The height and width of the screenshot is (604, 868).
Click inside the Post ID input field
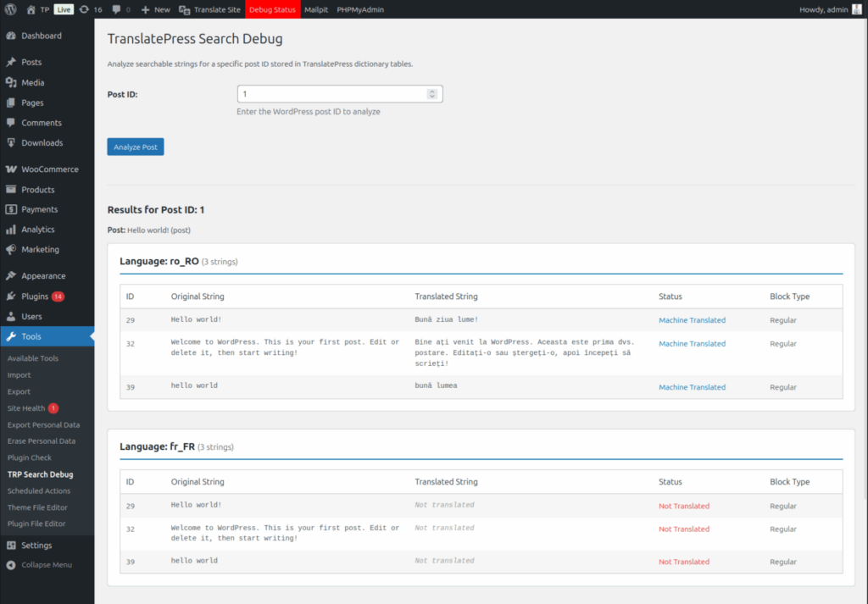tap(331, 93)
